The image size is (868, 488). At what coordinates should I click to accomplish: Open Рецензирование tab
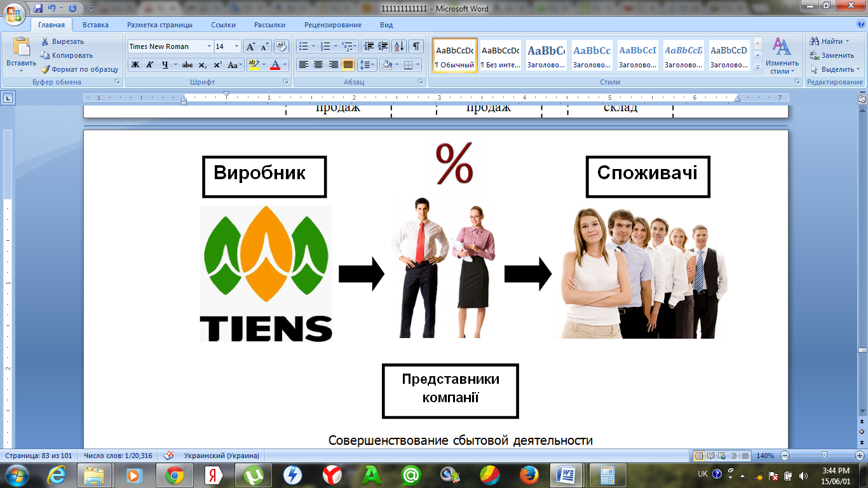click(x=332, y=25)
